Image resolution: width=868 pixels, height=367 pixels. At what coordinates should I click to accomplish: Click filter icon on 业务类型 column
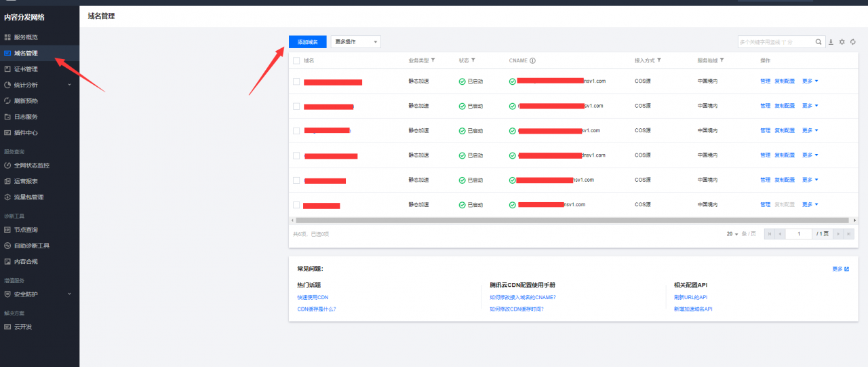pyautogui.click(x=433, y=60)
